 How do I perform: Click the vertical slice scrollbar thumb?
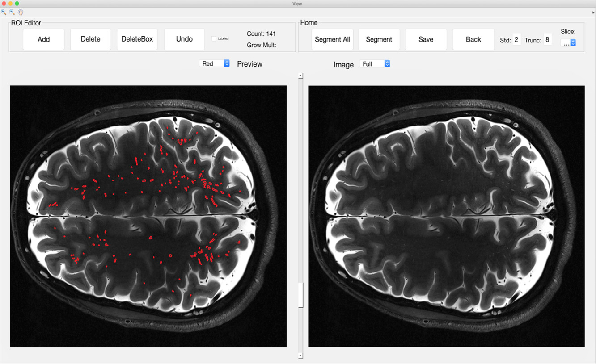(x=300, y=295)
